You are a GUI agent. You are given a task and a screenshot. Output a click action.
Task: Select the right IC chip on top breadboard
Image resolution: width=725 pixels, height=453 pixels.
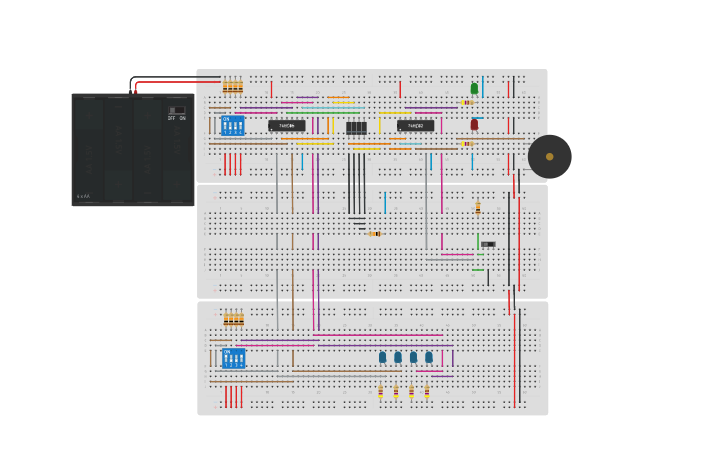click(x=415, y=126)
